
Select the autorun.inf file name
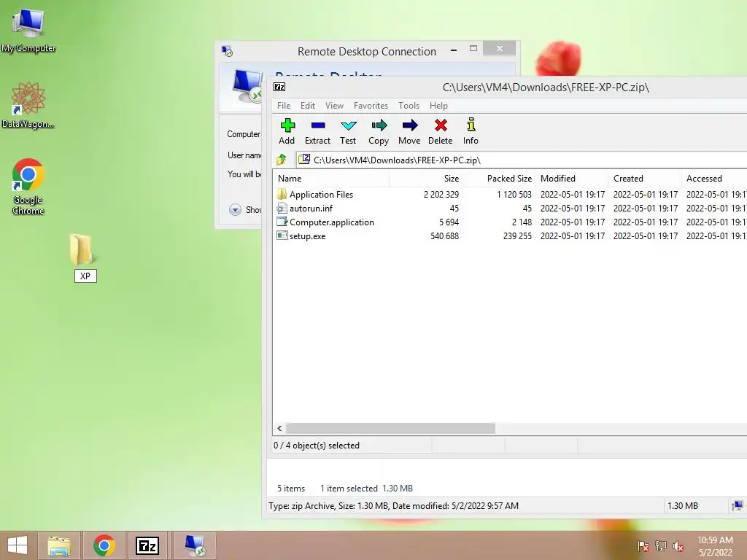(311, 208)
